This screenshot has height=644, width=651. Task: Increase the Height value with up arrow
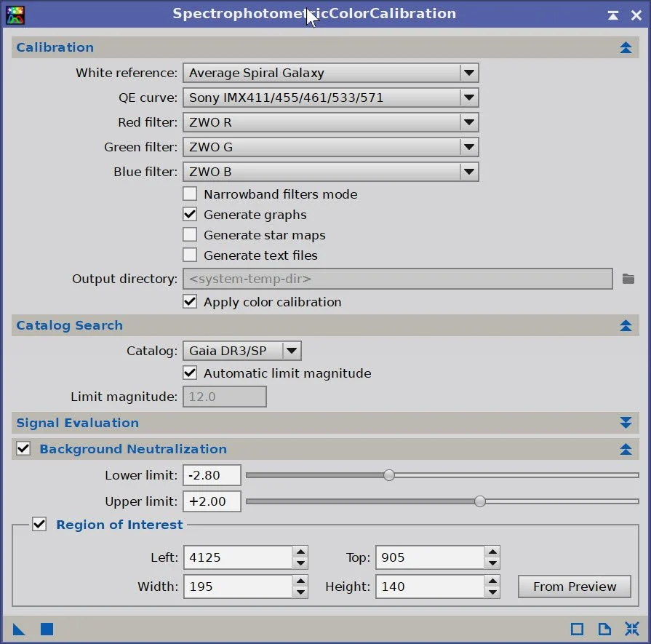[492, 581]
